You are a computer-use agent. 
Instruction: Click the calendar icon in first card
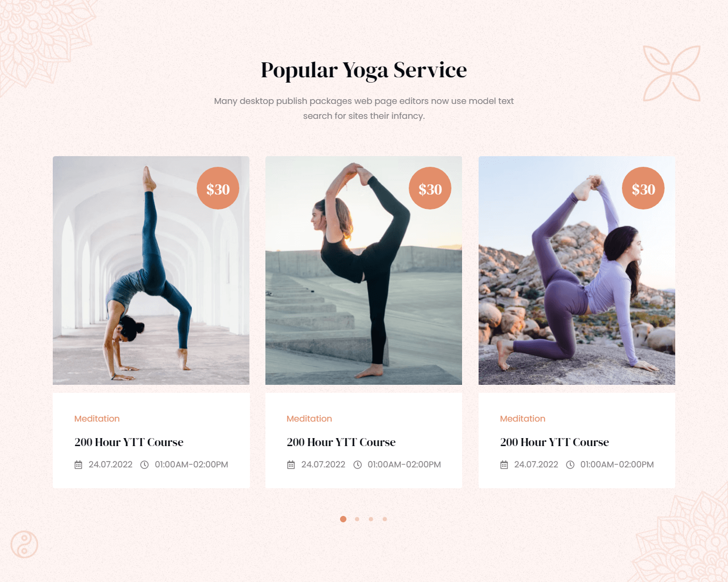point(78,465)
